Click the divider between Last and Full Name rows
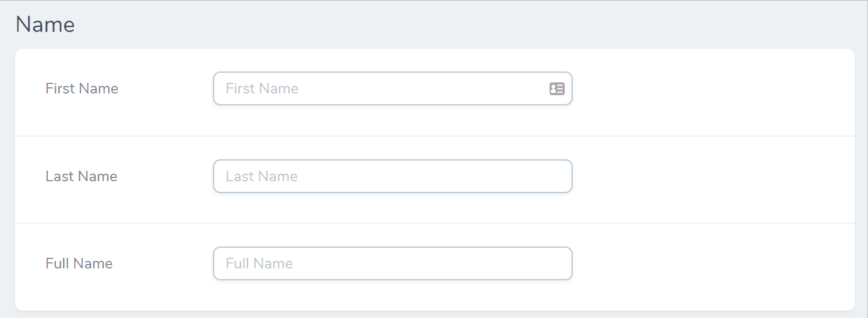The height and width of the screenshot is (318, 868). pos(435,223)
